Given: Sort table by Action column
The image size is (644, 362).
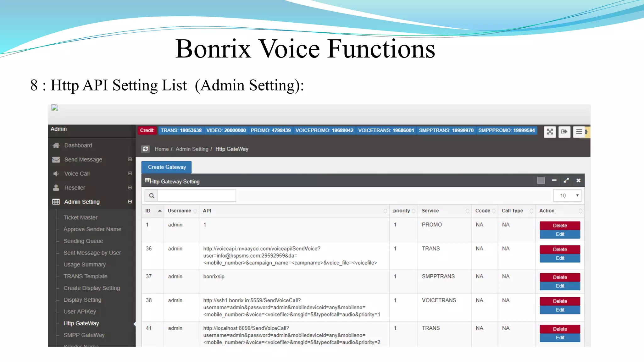Looking at the screenshot, I should click(560, 211).
